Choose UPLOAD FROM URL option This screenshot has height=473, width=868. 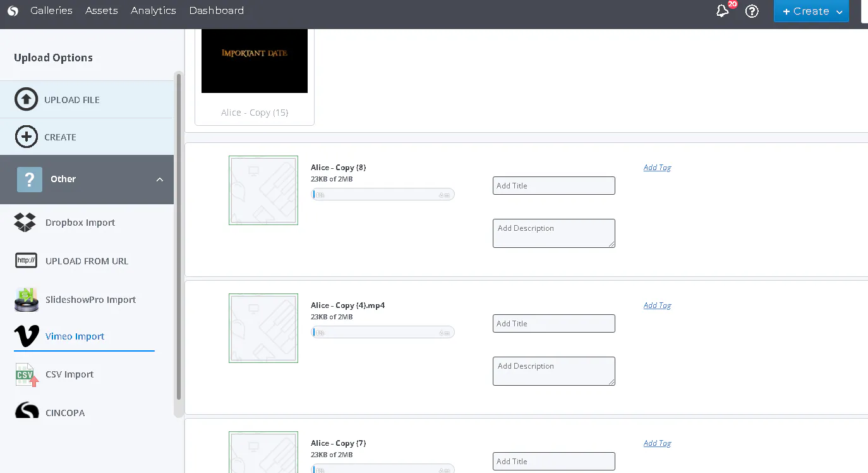click(87, 261)
